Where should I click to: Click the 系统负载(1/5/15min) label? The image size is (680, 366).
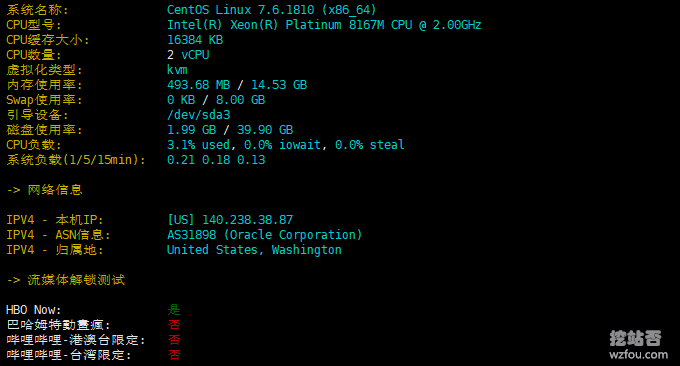pos(76,160)
